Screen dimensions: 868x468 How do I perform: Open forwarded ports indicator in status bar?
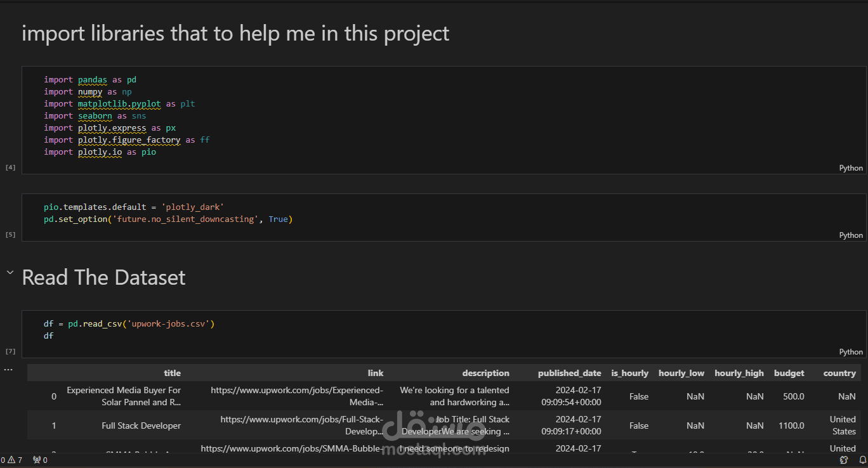coord(40,460)
